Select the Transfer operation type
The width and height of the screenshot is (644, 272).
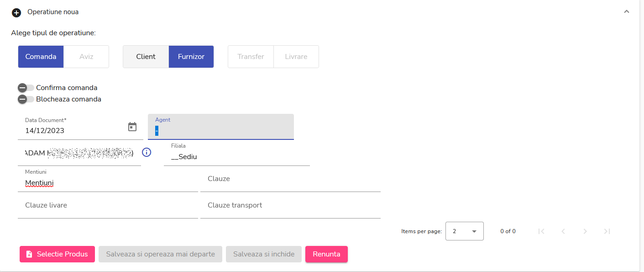pos(251,56)
